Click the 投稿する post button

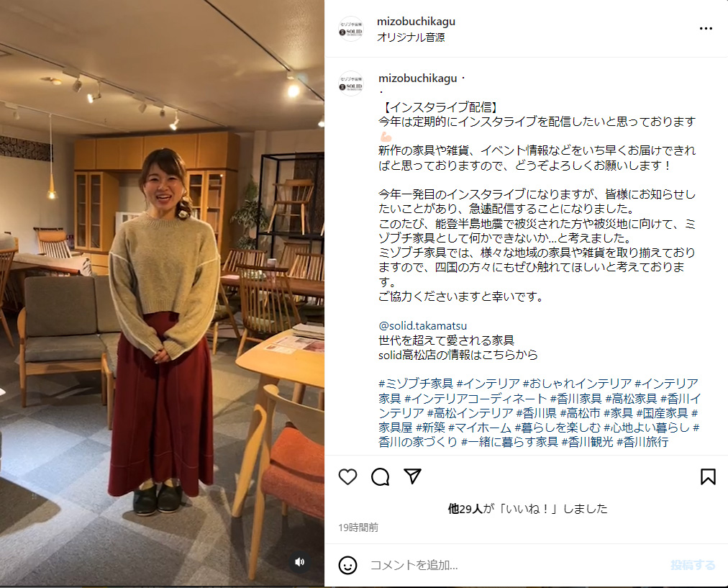tap(693, 565)
